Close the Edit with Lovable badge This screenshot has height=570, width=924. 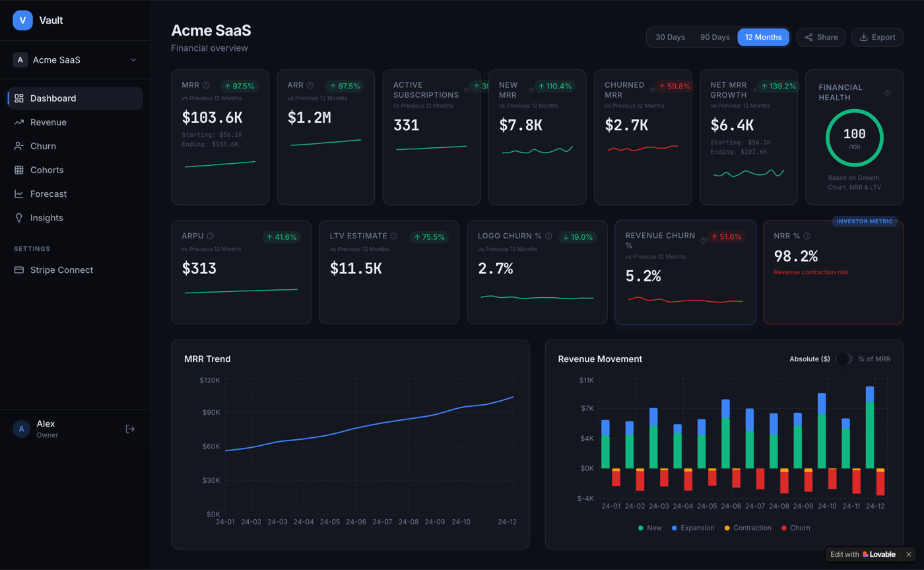pyautogui.click(x=908, y=554)
